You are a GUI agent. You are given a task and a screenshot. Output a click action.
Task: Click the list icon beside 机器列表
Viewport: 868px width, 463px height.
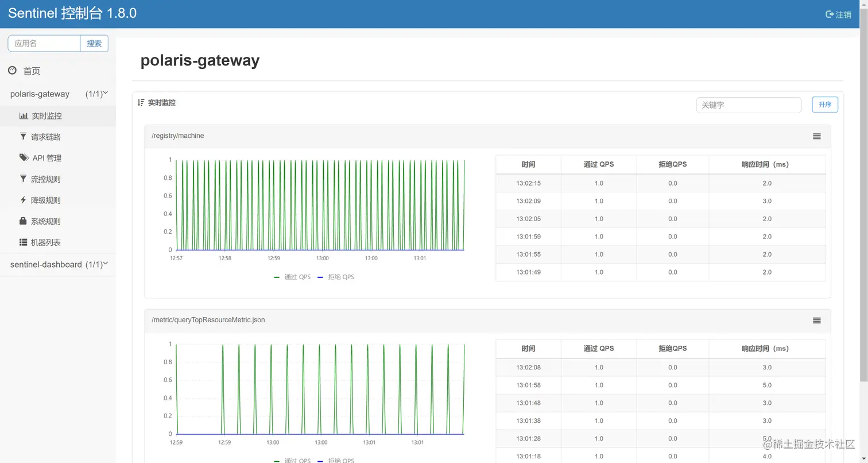(24, 242)
